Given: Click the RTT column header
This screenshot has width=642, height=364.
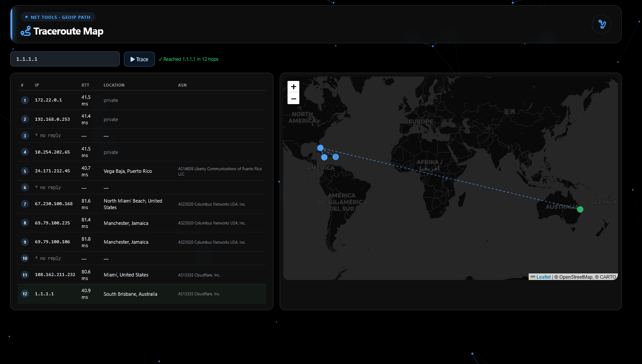Looking at the screenshot, I should click(85, 85).
